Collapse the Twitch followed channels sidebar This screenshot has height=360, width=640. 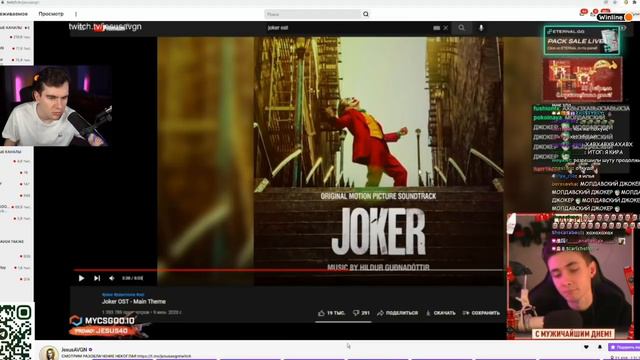tap(27, 28)
